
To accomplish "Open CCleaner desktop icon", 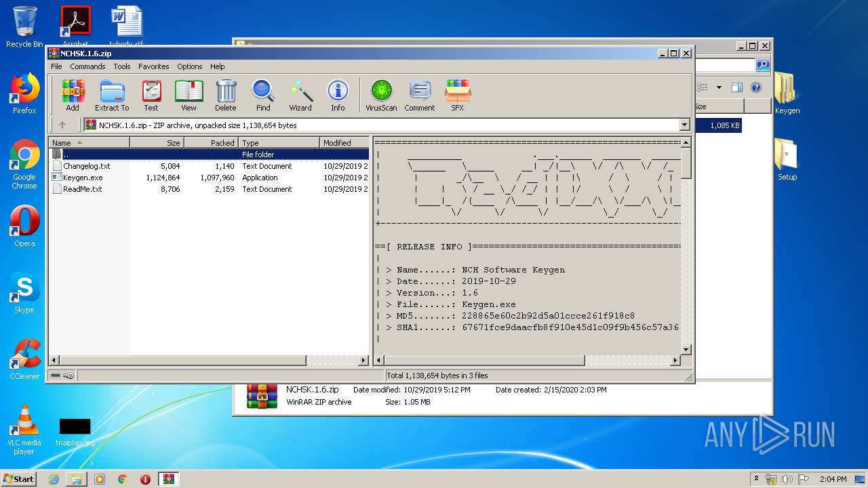I will coord(24,359).
